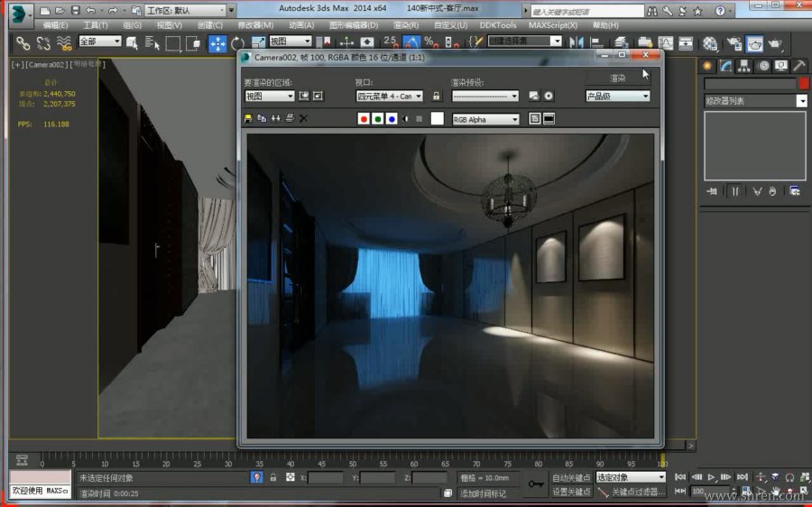The width and height of the screenshot is (812, 507).
Task: Save the rendered image with the disk icon
Action: 248,118
